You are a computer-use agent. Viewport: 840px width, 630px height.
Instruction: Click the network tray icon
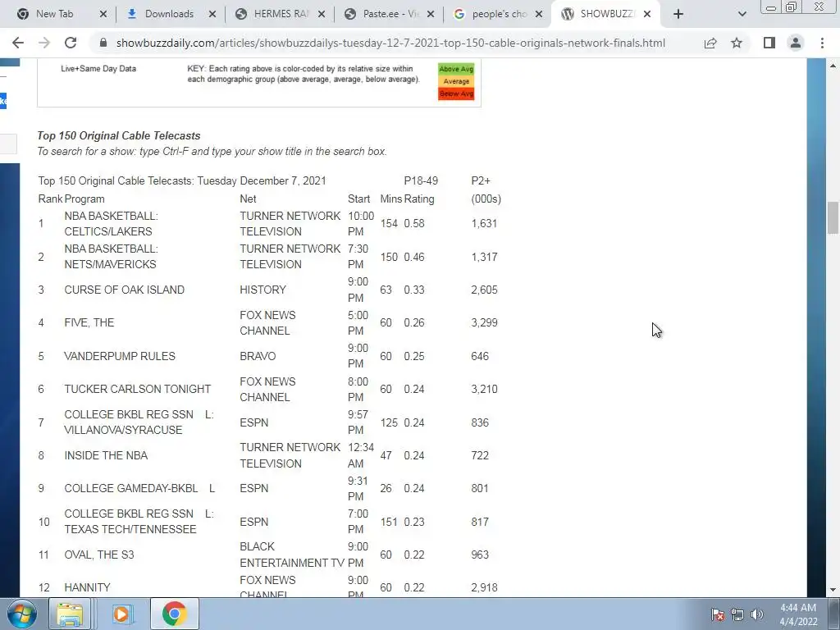(737, 614)
